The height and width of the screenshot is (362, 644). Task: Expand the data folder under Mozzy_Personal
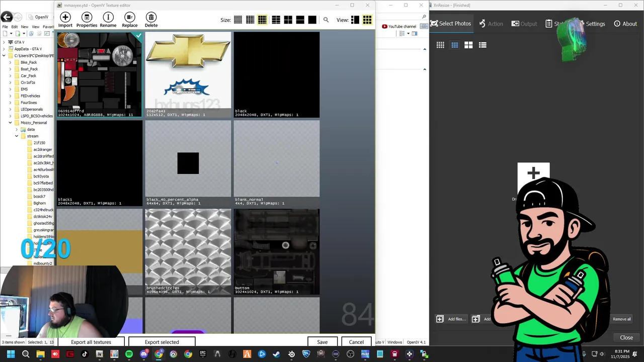click(17, 129)
